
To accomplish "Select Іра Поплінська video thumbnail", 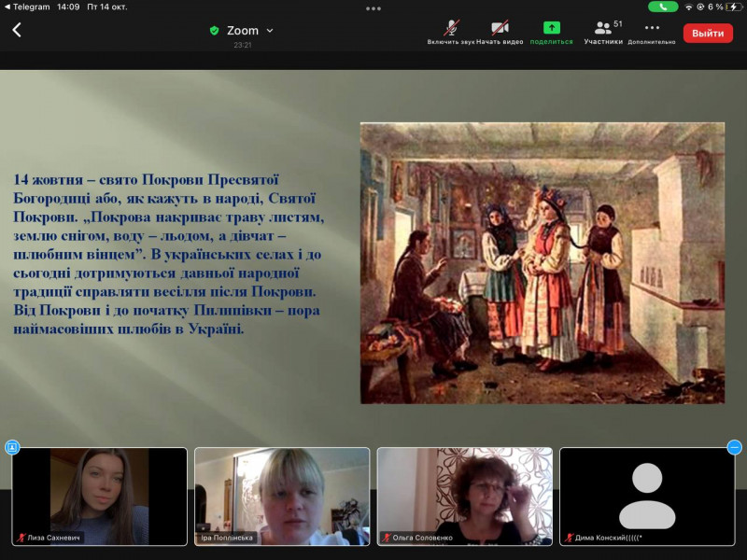I will tap(282, 497).
